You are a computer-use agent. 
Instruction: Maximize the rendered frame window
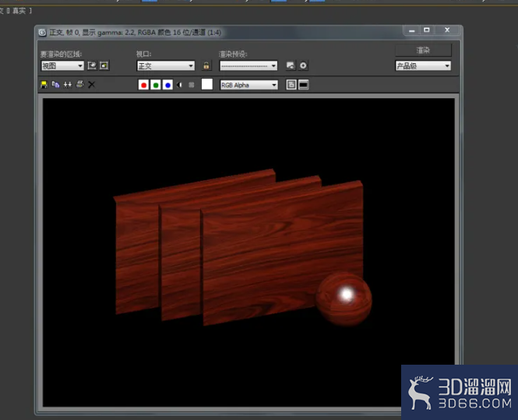tap(427, 30)
